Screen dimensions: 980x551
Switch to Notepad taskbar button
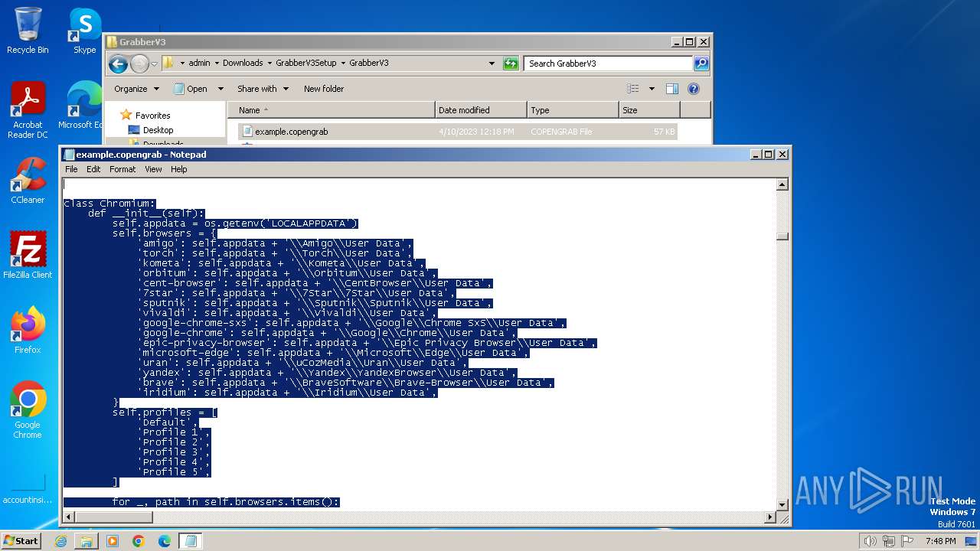pyautogui.click(x=191, y=541)
